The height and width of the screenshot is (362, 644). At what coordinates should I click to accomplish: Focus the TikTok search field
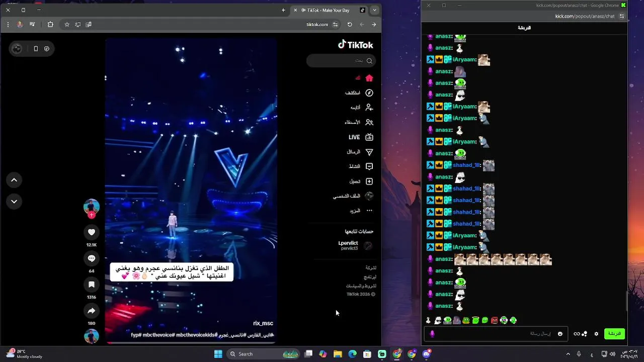tap(341, 61)
